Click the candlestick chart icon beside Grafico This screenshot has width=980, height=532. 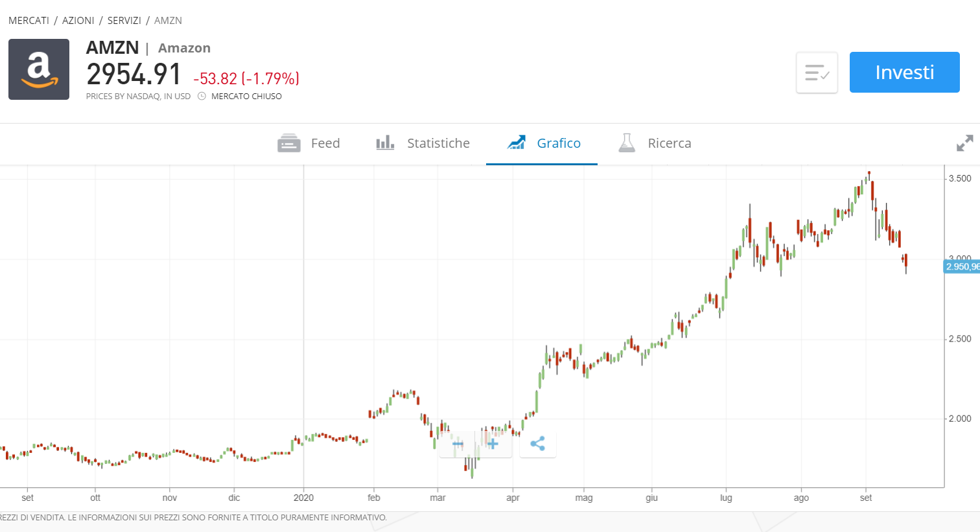coord(517,143)
